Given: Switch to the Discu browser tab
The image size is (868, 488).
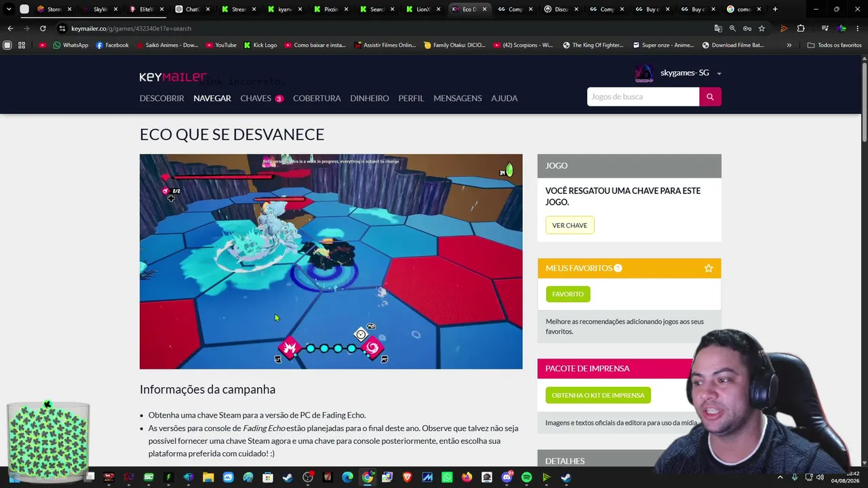Looking at the screenshot, I should pyautogui.click(x=560, y=9).
